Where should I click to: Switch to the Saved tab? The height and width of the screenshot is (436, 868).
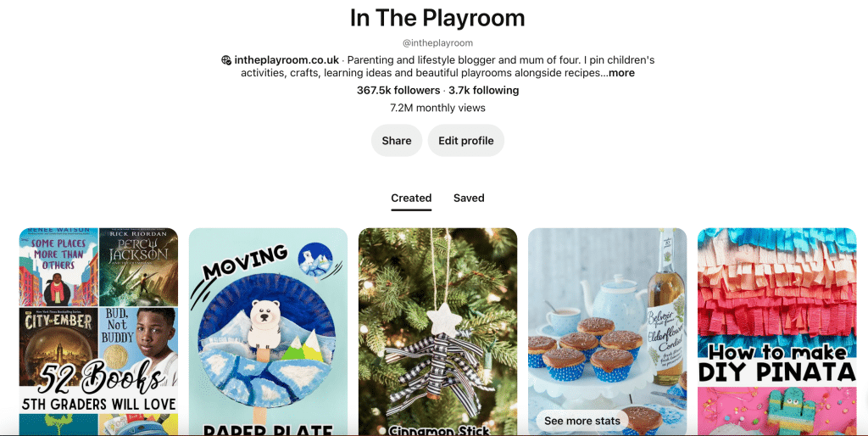469,198
